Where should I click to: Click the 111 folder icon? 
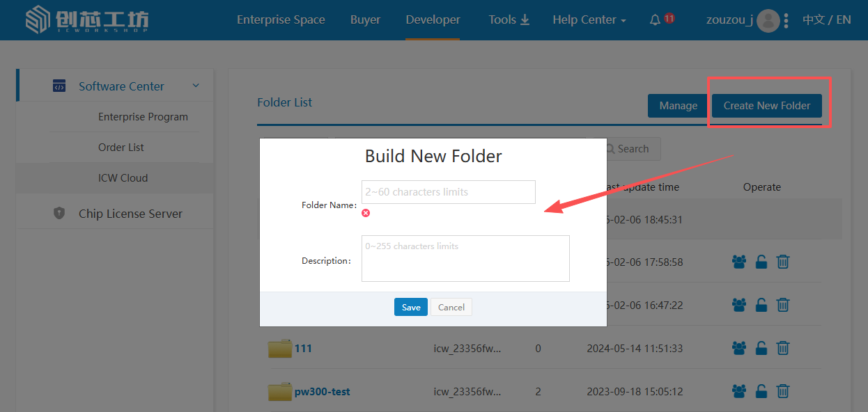pos(279,348)
